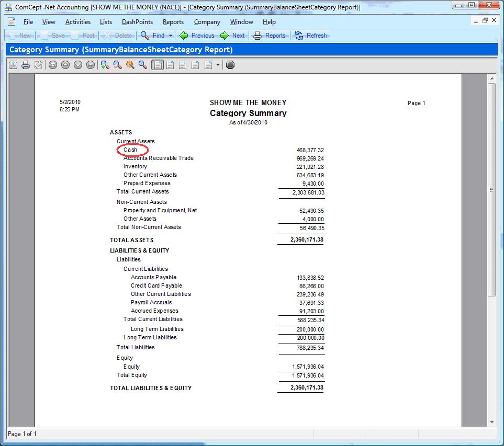Click the circled Cash category line

[130, 150]
